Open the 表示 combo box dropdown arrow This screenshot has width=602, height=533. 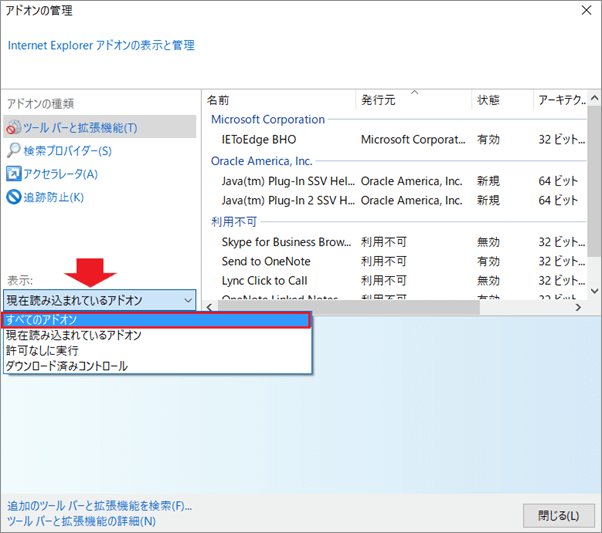188,300
